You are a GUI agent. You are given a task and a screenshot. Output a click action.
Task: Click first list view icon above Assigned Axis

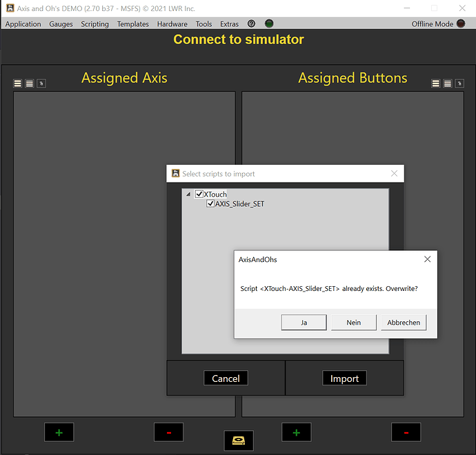[x=18, y=83]
